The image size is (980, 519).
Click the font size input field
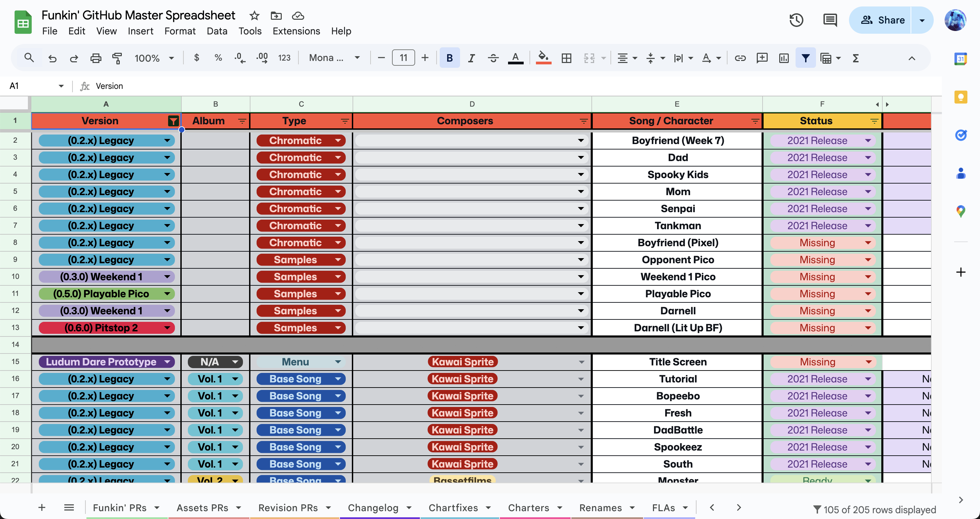(x=403, y=58)
